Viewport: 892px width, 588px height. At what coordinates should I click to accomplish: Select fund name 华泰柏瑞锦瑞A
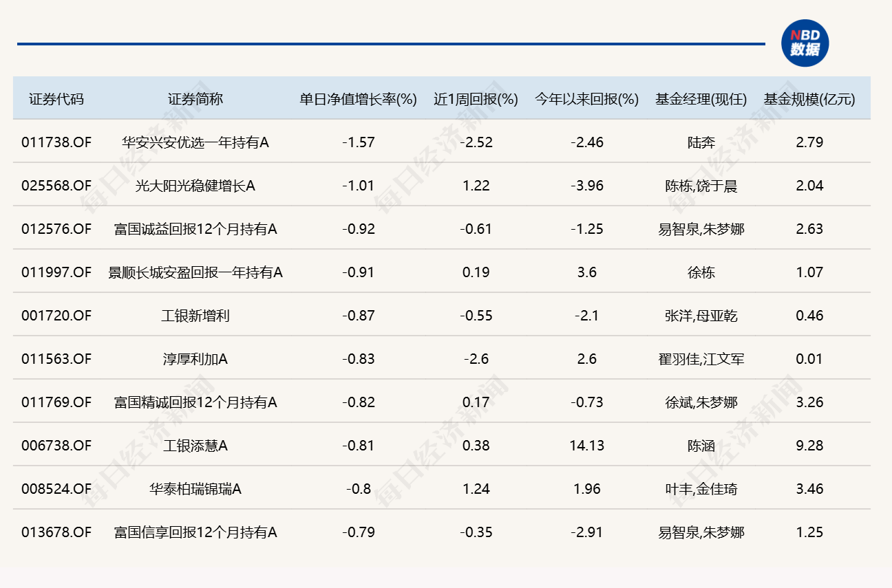[x=195, y=489]
